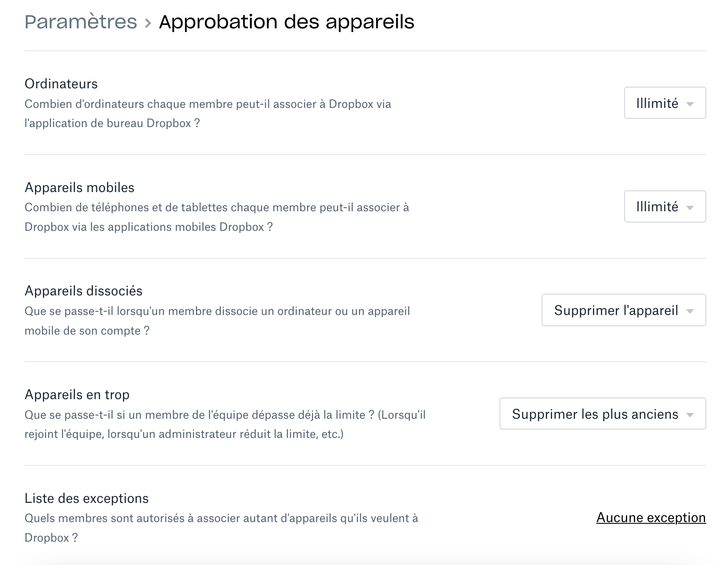The height and width of the screenshot is (565, 728).
Task: Click the Appareils dissociés section heading
Action: pyautogui.click(x=84, y=291)
